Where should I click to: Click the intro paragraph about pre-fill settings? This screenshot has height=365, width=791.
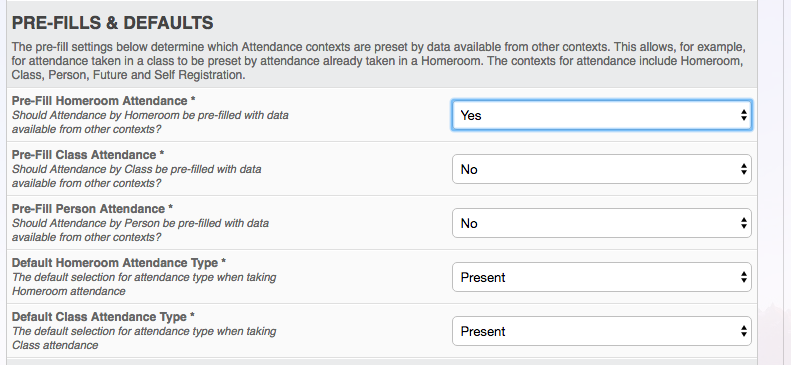[378, 62]
